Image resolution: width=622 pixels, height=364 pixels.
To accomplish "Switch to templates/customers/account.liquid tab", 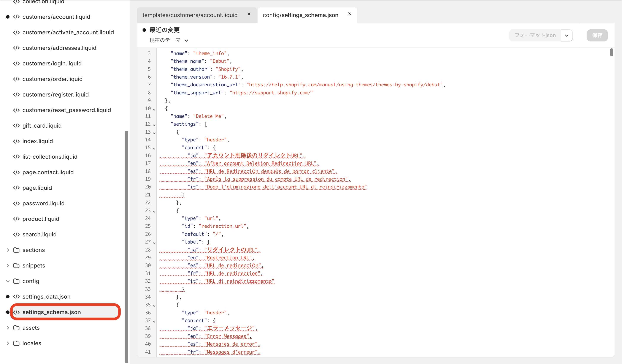I will click(x=190, y=15).
